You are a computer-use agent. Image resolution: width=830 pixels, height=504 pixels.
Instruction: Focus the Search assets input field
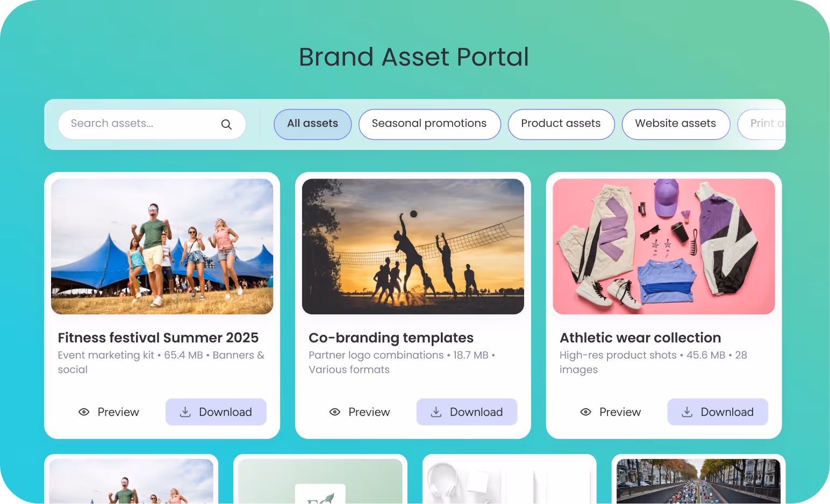152,124
